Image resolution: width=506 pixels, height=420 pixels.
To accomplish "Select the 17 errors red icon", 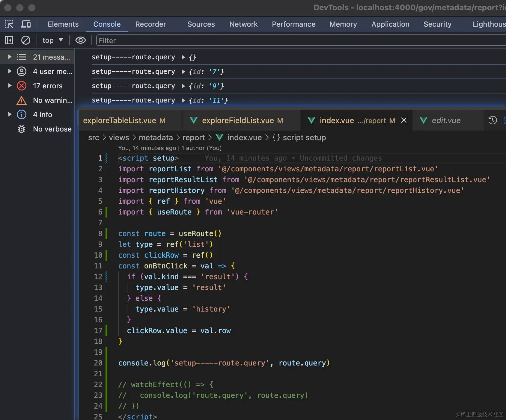I will click(x=22, y=86).
